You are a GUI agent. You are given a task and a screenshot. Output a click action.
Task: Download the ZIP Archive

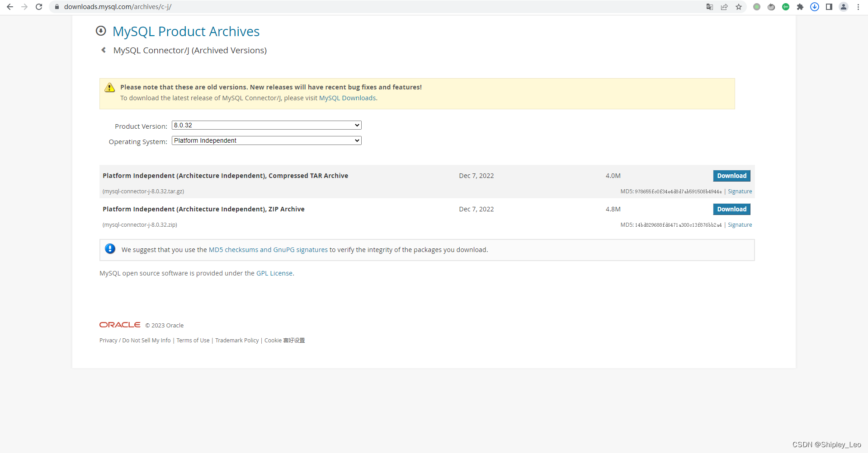731,209
